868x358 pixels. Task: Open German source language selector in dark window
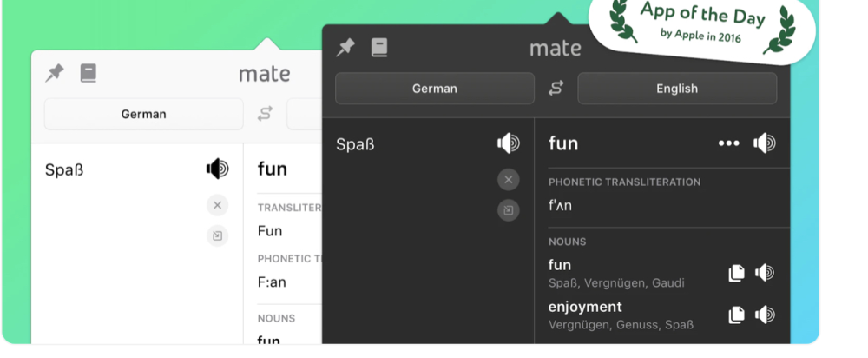click(x=435, y=88)
